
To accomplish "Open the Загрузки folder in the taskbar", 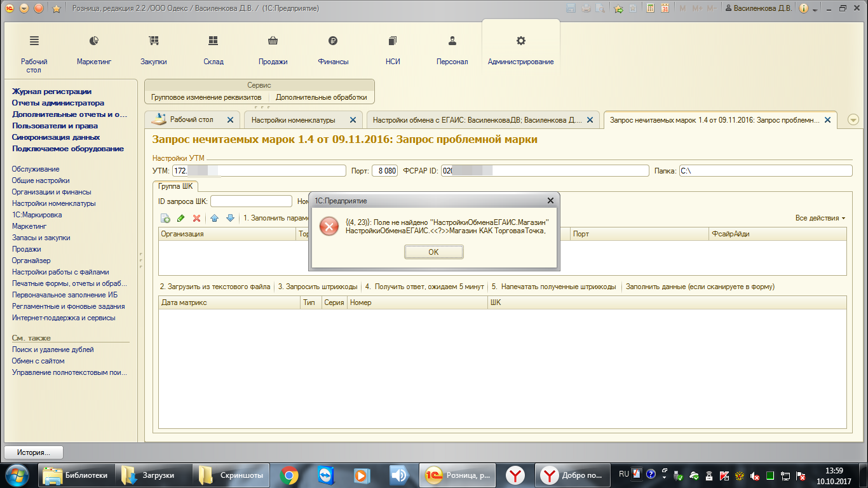I will click(x=154, y=475).
